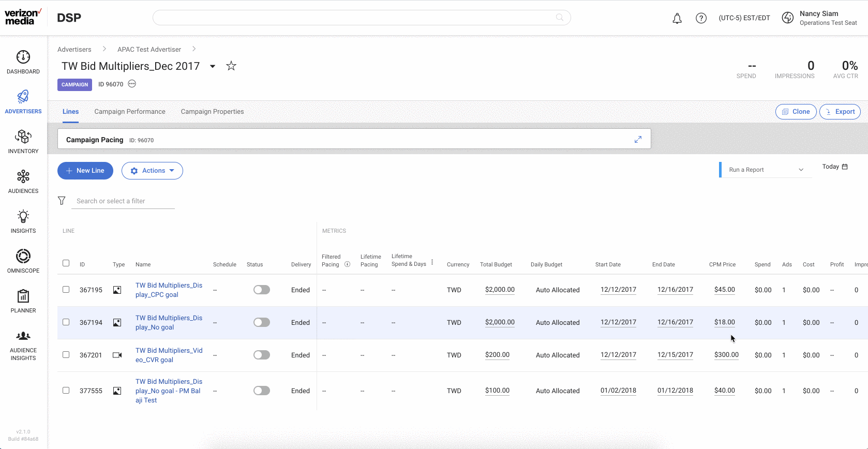Switch to Campaign Properties tab
This screenshot has width=868, height=449.
coord(212,112)
